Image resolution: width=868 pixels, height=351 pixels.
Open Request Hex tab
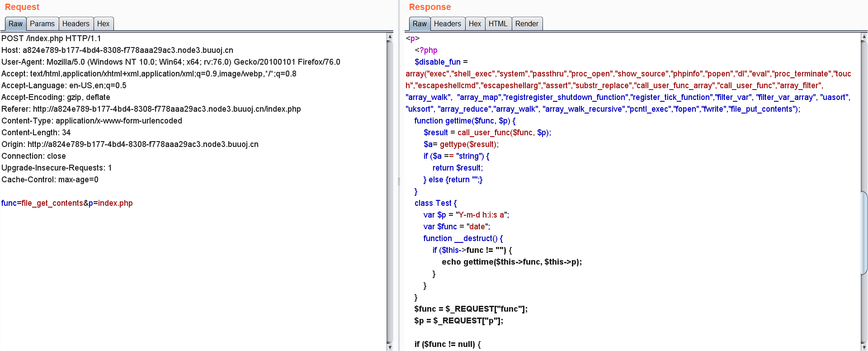pyautogui.click(x=103, y=24)
